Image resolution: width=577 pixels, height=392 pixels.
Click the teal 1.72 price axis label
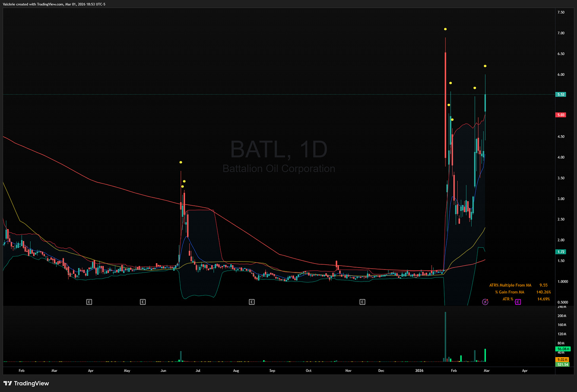click(x=561, y=252)
